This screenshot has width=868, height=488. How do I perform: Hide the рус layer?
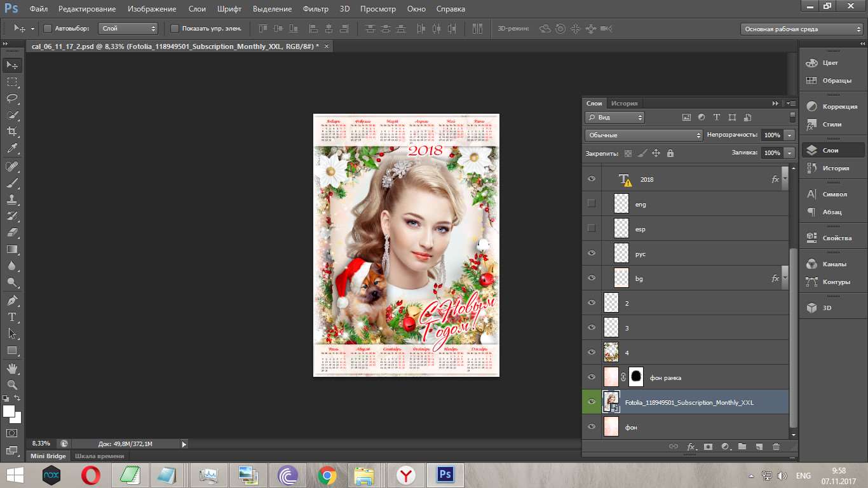point(592,254)
